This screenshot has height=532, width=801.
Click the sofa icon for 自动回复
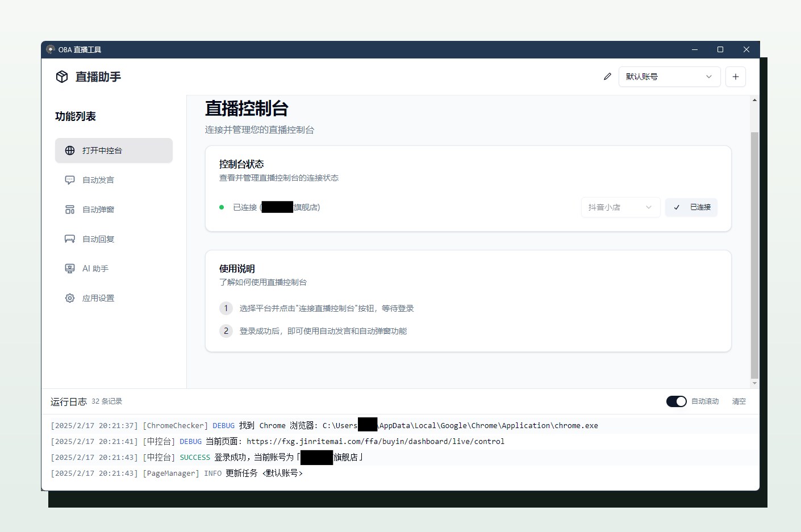(70, 239)
